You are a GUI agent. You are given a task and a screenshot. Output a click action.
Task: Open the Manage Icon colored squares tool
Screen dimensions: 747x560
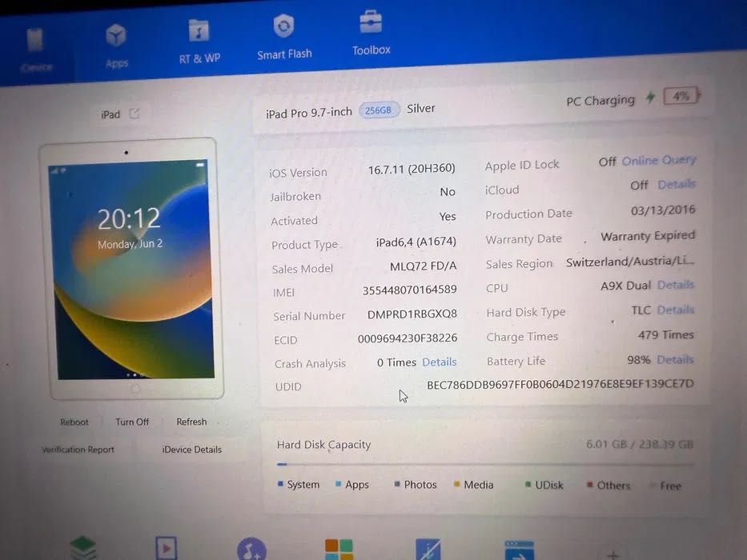(339, 550)
